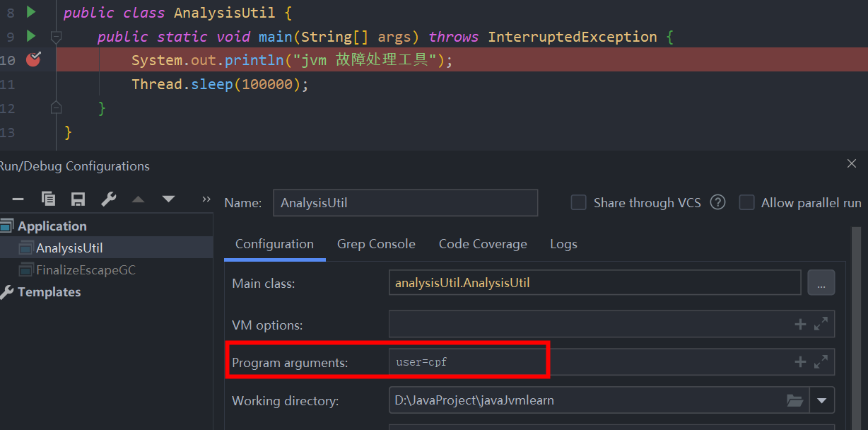The width and height of the screenshot is (868, 430).
Task: Run the AnalysisUtil class from line 8 gutter
Action: point(30,11)
